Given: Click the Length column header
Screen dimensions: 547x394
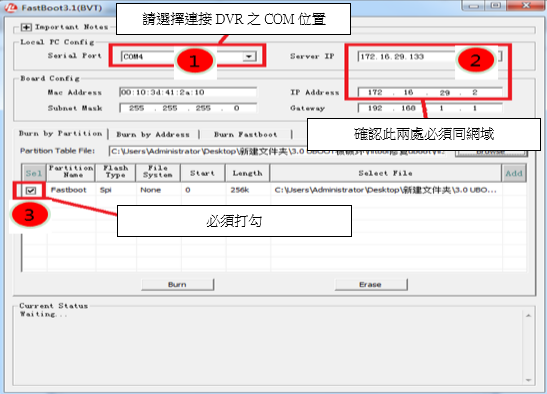Looking at the screenshot, I should tap(247, 173).
